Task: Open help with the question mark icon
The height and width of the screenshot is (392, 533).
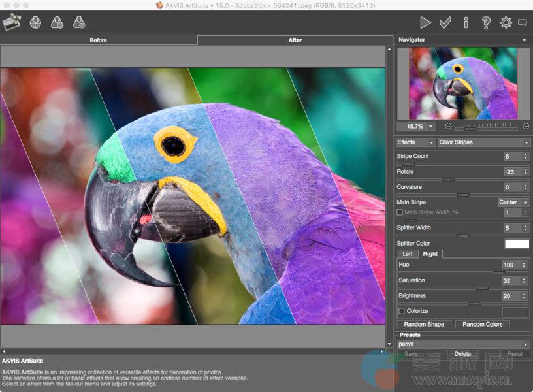Action: pos(486,23)
